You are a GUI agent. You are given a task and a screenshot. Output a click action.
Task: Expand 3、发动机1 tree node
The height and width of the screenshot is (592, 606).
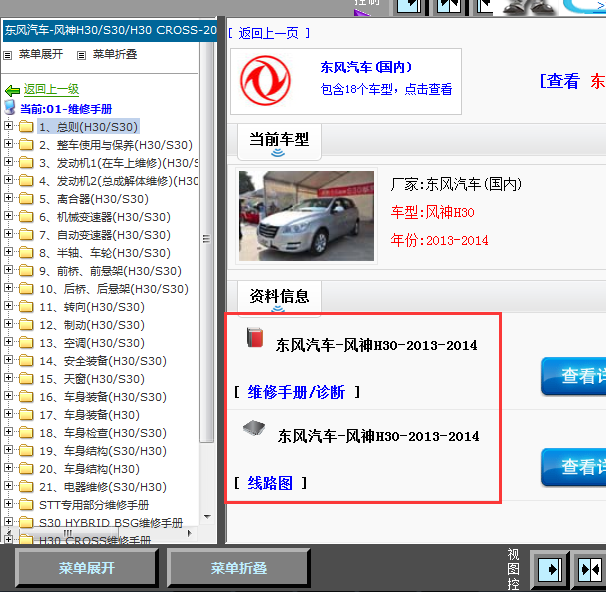8,162
